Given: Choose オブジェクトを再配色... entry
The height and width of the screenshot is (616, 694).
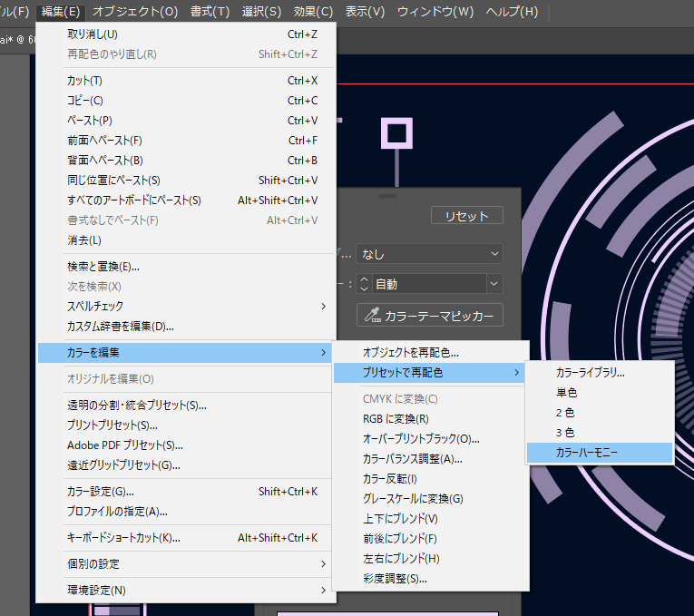Looking at the screenshot, I should (430, 353).
